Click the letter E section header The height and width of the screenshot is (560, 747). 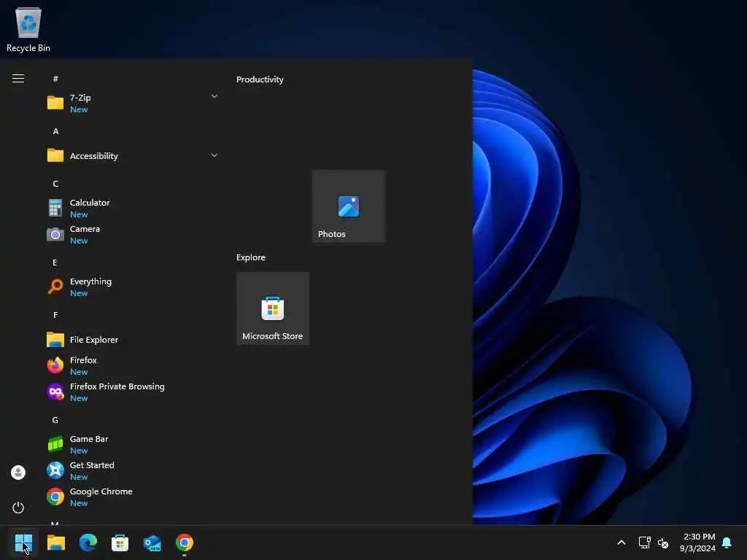point(55,262)
